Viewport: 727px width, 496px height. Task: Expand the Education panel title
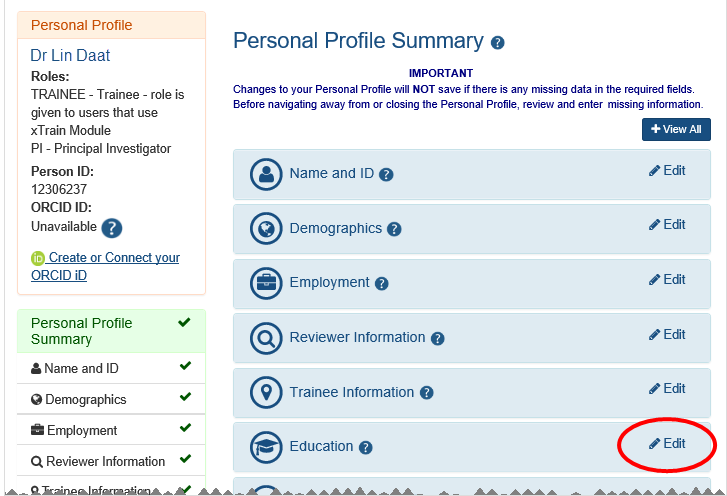tap(321, 446)
